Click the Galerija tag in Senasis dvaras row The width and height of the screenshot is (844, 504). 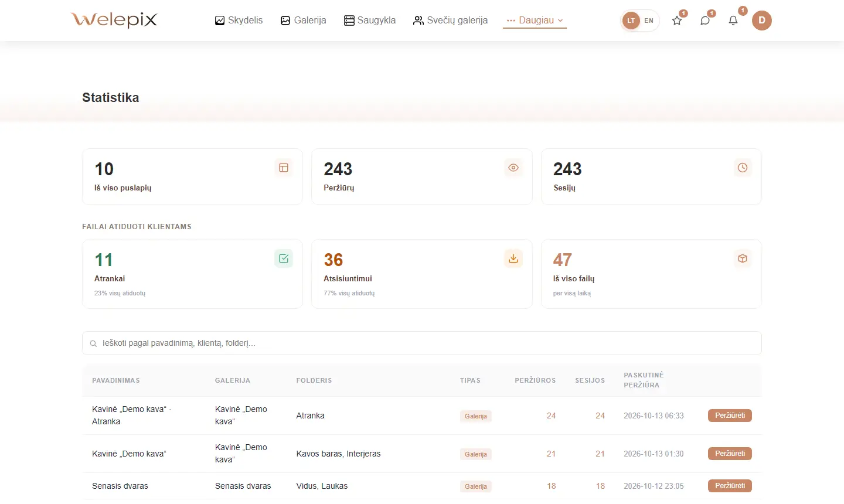coord(476,486)
